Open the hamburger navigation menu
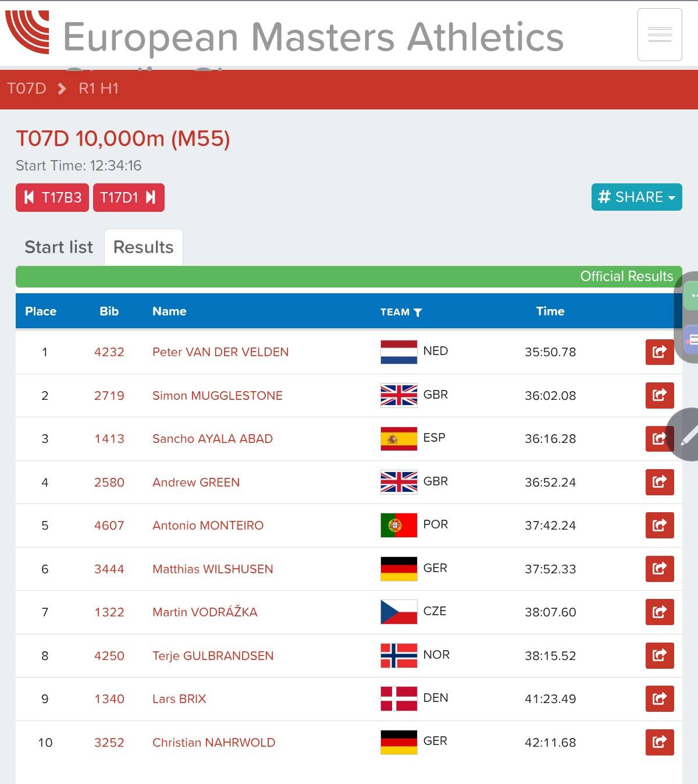The width and height of the screenshot is (698, 784). tap(659, 35)
